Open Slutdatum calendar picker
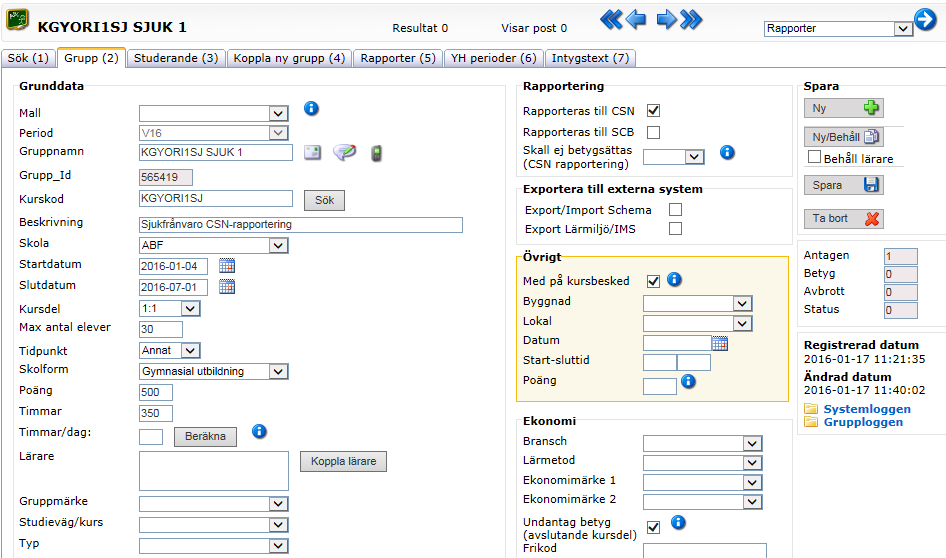 tap(227, 287)
